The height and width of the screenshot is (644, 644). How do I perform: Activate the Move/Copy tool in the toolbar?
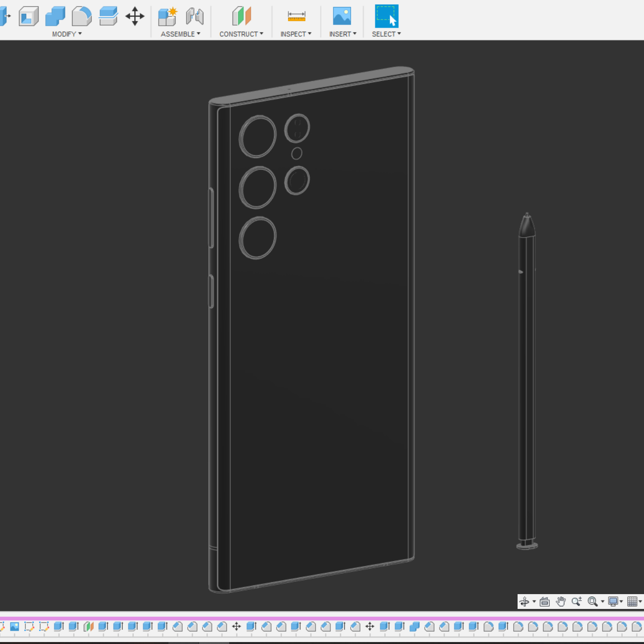[134, 16]
